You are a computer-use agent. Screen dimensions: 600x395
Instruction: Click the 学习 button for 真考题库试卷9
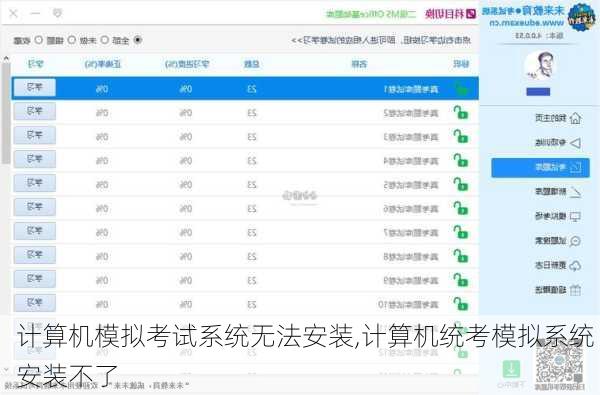35,279
